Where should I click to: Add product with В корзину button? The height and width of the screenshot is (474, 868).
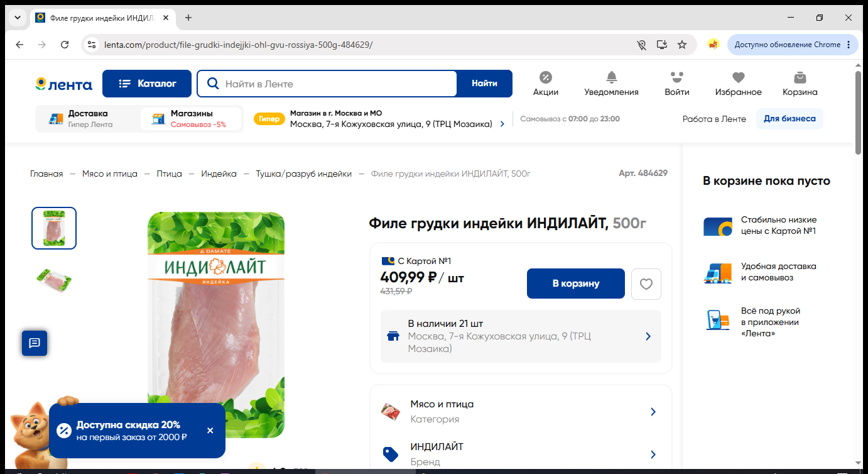[576, 284]
